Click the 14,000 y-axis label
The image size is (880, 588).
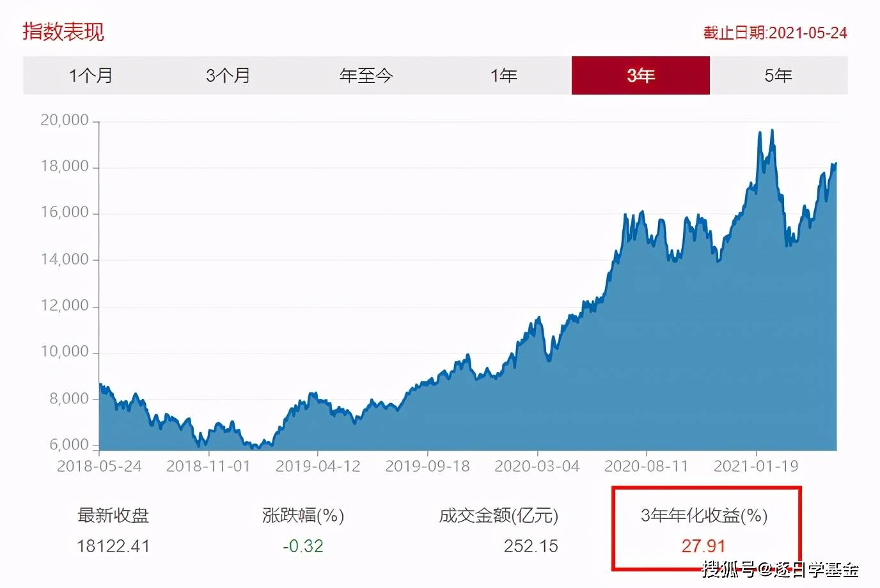coord(65,259)
